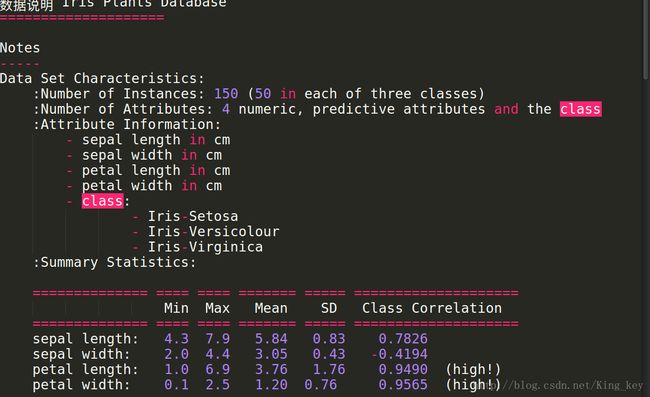Click 'Data Set Characteristics:' line
Screen dimensions: 650x397
(x=102, y=78)
